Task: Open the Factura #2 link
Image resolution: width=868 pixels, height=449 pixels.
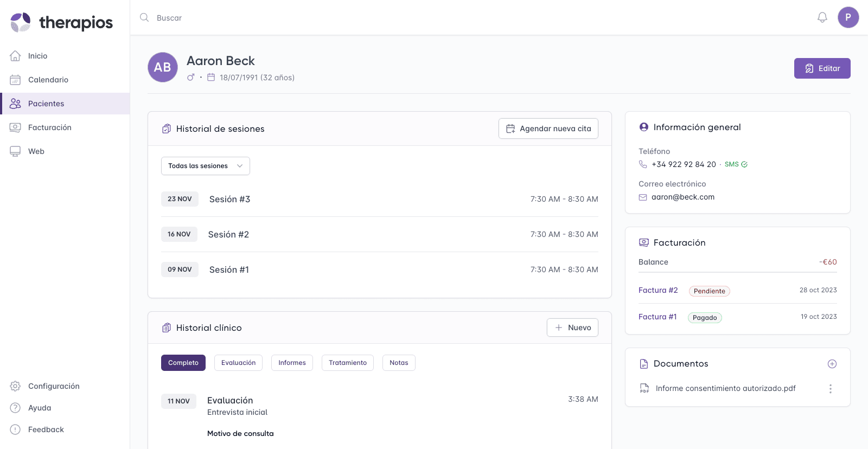Action: (x=658, y=290)
